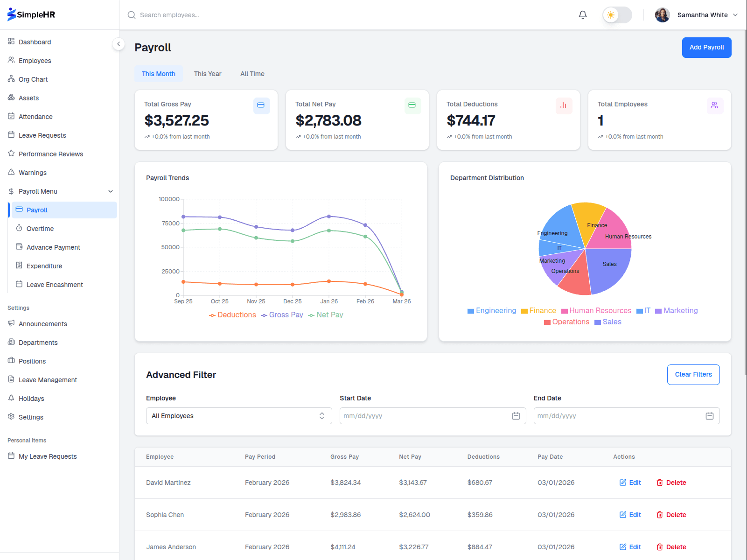
Task: Click the Edit icon for David Martinez
Action: coord(622,483)
